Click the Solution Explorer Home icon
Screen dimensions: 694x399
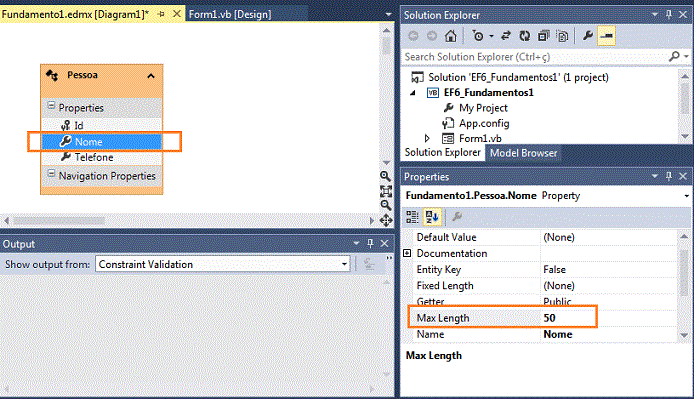(451, 36)
